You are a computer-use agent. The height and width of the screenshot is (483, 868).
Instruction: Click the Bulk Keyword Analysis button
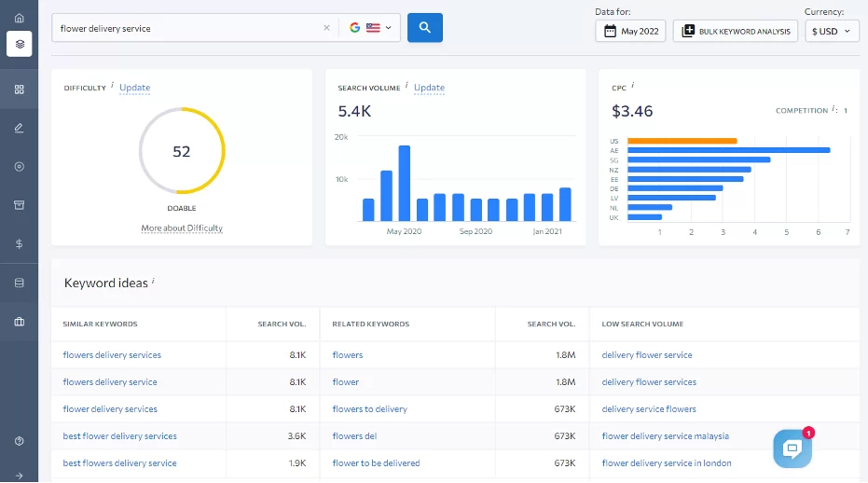coord(736,31)
